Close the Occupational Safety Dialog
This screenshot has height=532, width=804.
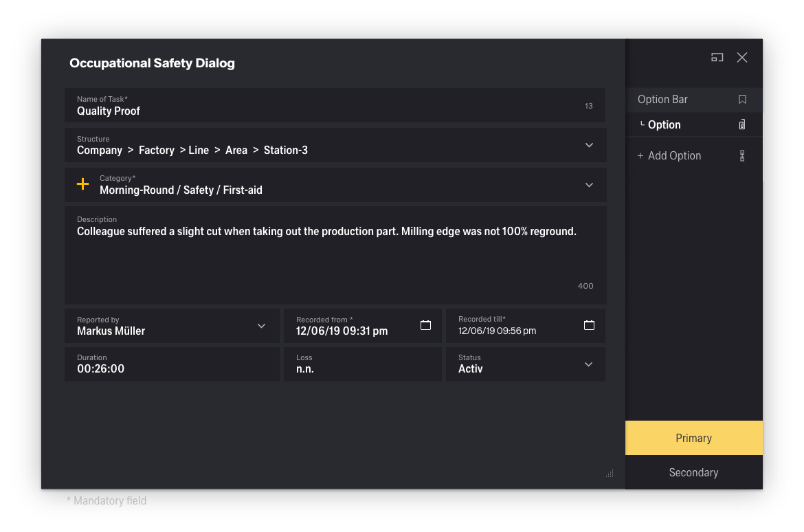click(x=742, y=58)
